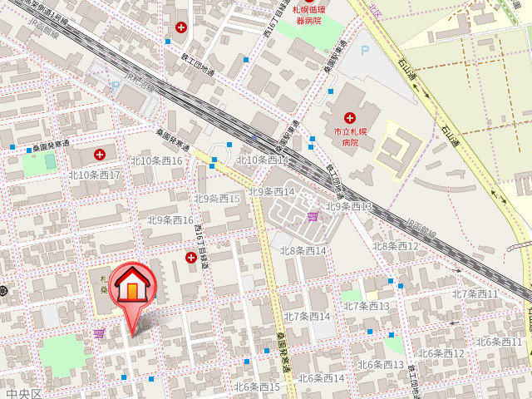Click the 北10条西14 block label
The width and height of the screenshot is (532, 399).
(x=263, y=160)
